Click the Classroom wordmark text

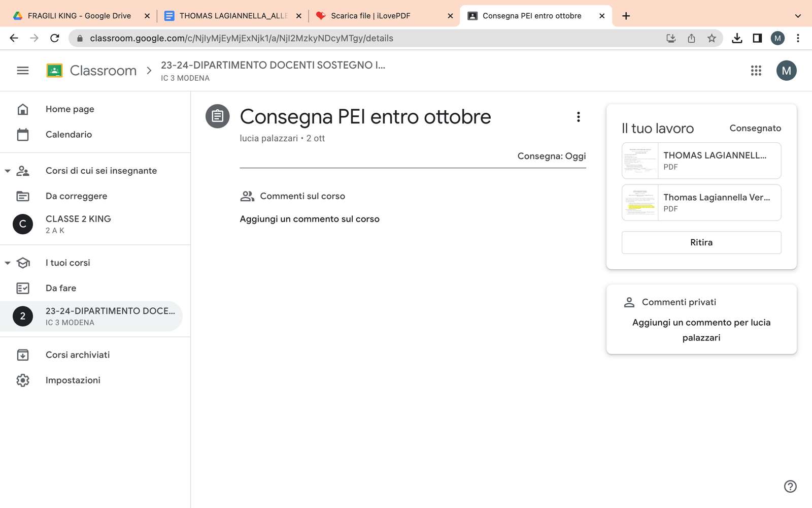click(x=104, y=71)
